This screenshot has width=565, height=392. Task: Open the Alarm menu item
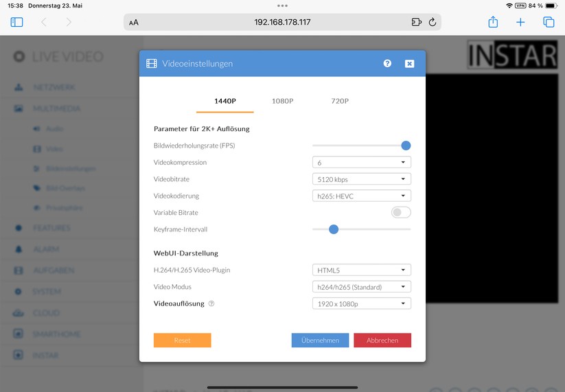coord(46,249)
